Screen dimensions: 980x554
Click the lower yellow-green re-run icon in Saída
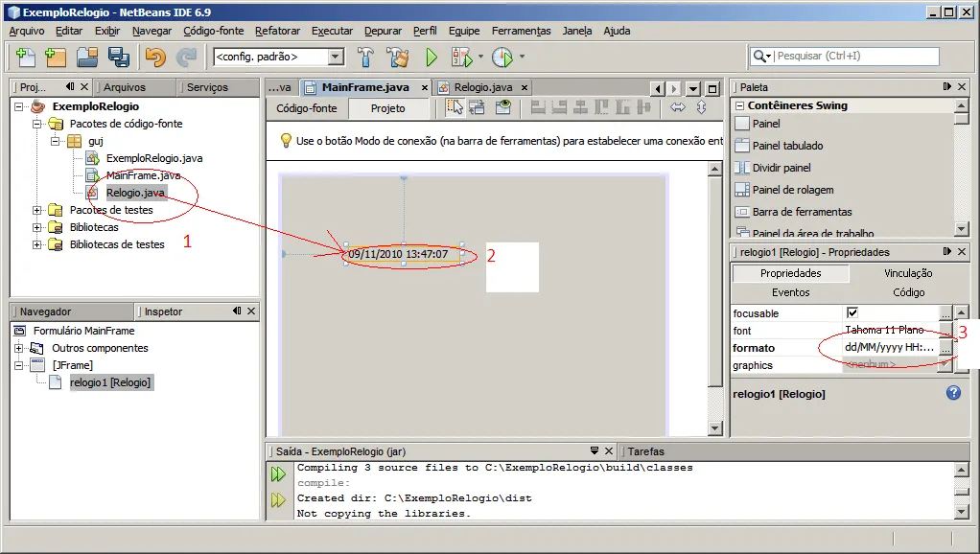click(278, 499)
